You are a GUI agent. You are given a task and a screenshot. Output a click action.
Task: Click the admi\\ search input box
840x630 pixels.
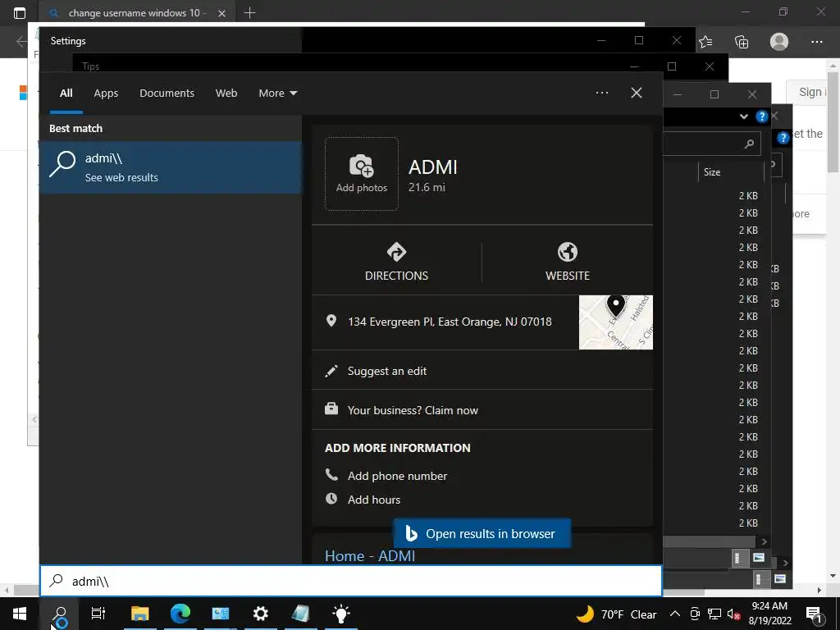[351, 581]
